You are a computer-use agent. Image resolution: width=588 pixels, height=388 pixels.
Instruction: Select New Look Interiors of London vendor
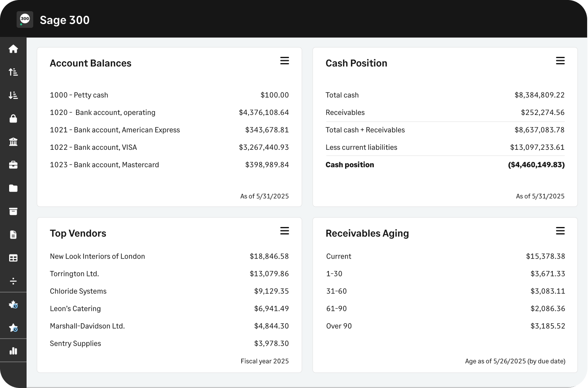98,256
